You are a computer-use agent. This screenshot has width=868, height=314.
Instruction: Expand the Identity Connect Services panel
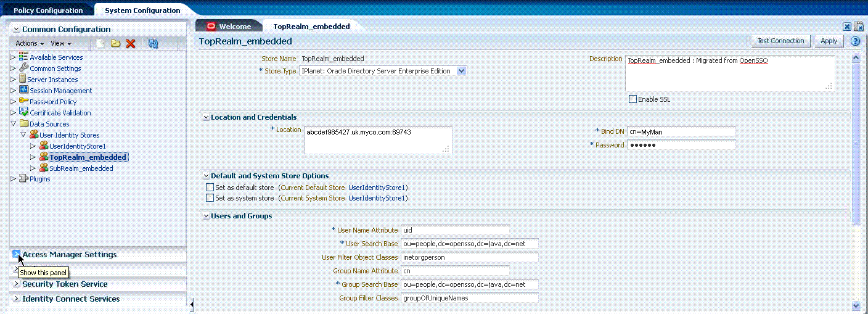click(17, 299)
